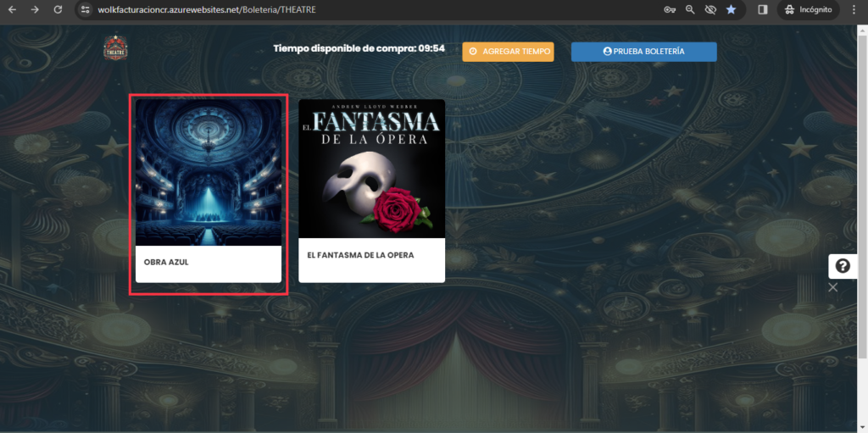Reload the page with the refresh icon
This screenshot has width=868, height=433.
[58, 9]
